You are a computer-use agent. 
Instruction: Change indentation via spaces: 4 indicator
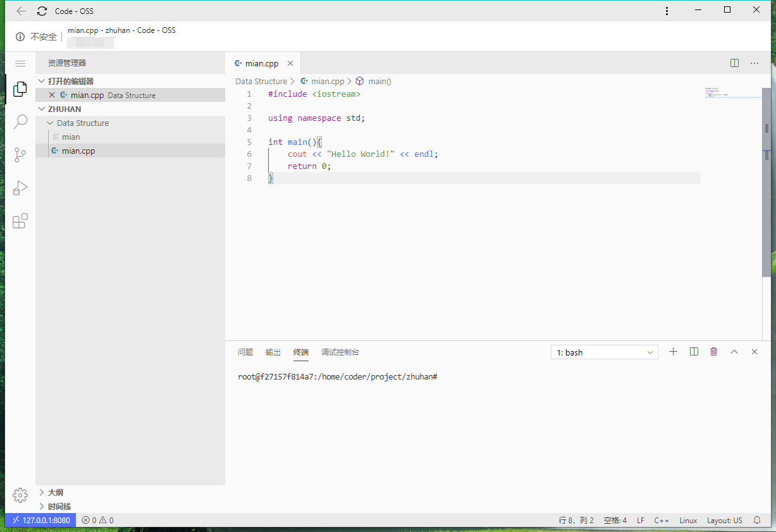pyautogui.click(x=615, y=520)
